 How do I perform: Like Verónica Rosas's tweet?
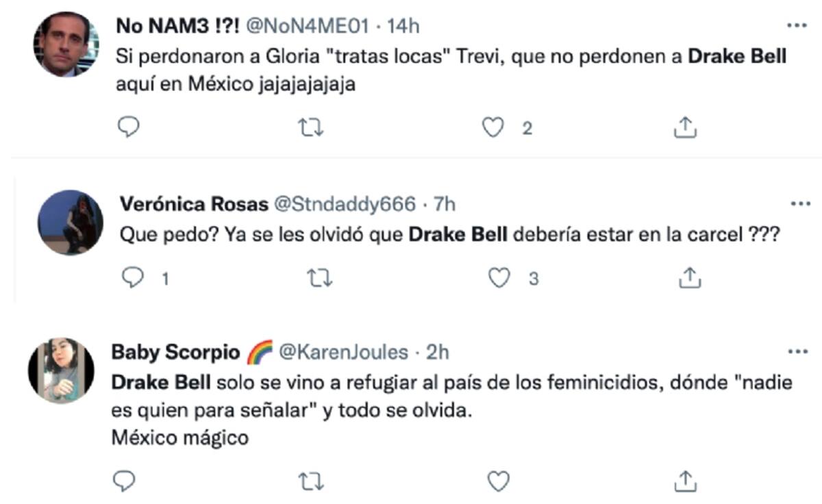point(500,277)
